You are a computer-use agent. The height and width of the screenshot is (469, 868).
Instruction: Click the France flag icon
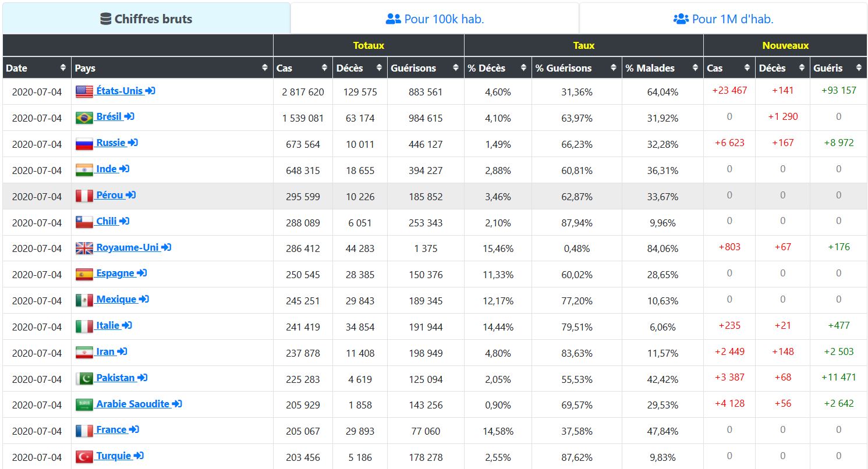coord(84,431)
